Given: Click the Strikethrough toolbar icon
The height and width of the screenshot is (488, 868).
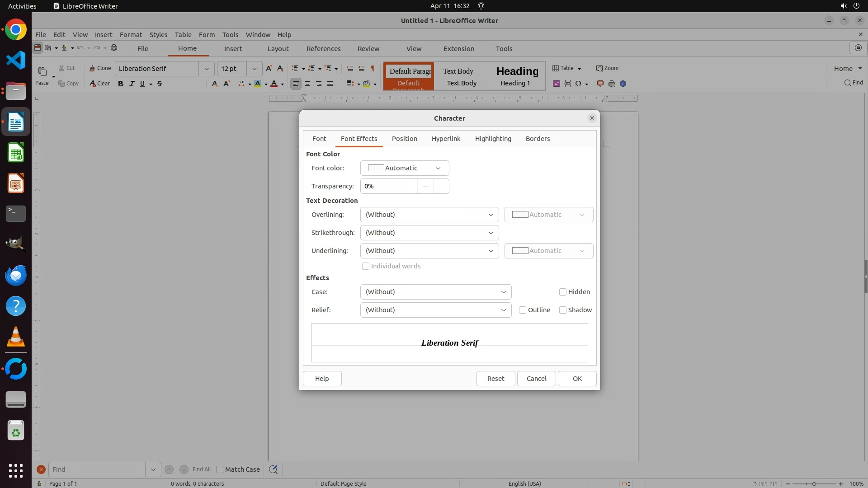Looking at the screenshot, I should [160, 84].
